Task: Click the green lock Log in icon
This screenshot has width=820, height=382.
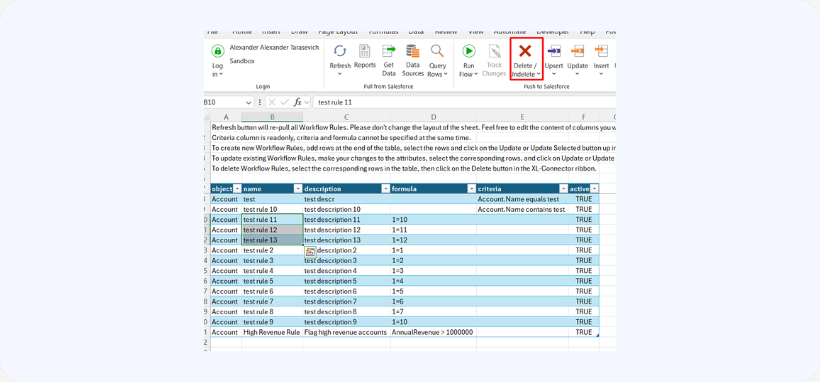Action: click(x=218, y=51)
